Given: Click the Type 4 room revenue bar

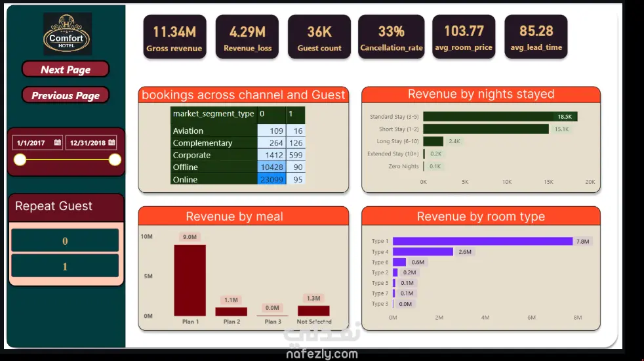Looking at the screenshot, I should [423, 251].
